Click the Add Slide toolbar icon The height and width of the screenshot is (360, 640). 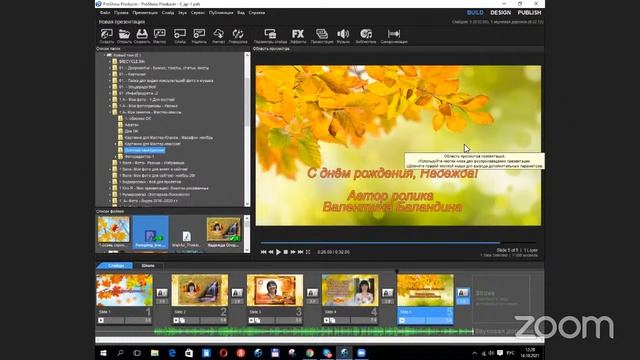[x=180, y=34]
